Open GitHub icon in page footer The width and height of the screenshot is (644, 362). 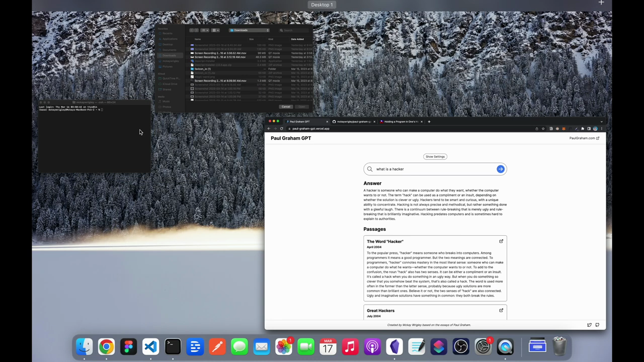pyautogui.click(x=597, y=325)
